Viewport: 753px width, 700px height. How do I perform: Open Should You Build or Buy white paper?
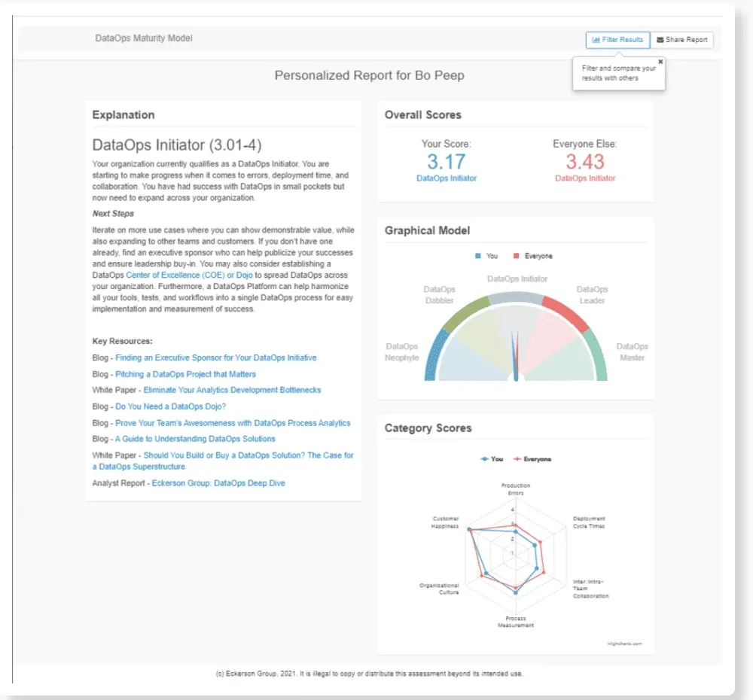223,461
